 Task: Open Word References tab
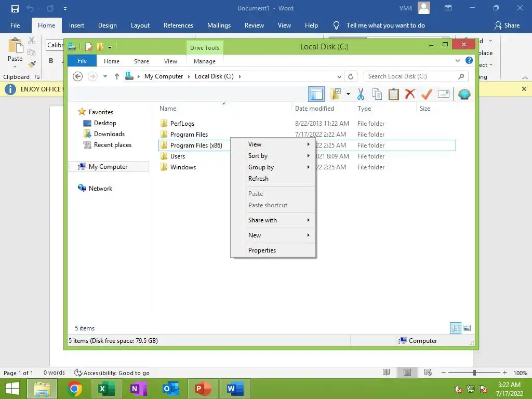coord(178,25)
